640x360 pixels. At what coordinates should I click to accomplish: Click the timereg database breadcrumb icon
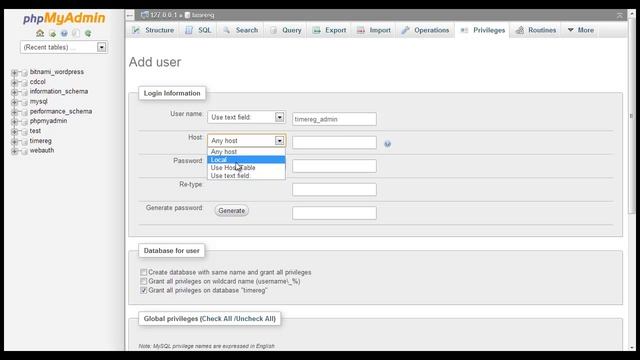187,15
